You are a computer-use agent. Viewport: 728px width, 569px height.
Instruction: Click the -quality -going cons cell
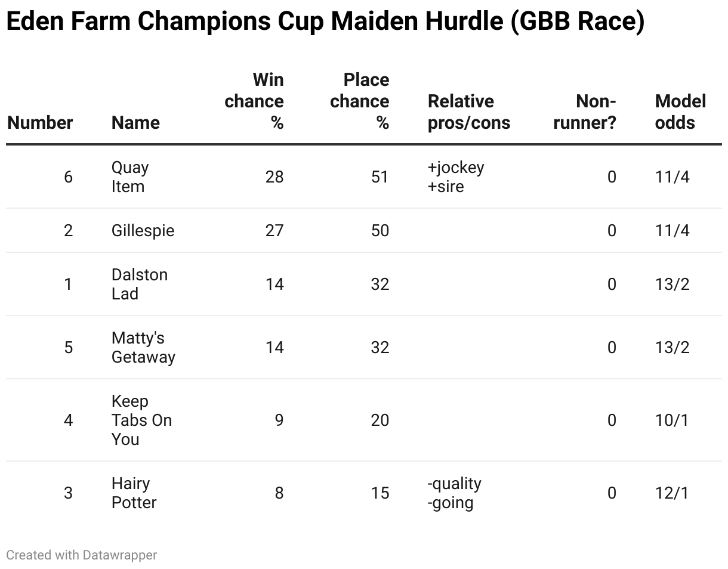(x=455, y=493)
